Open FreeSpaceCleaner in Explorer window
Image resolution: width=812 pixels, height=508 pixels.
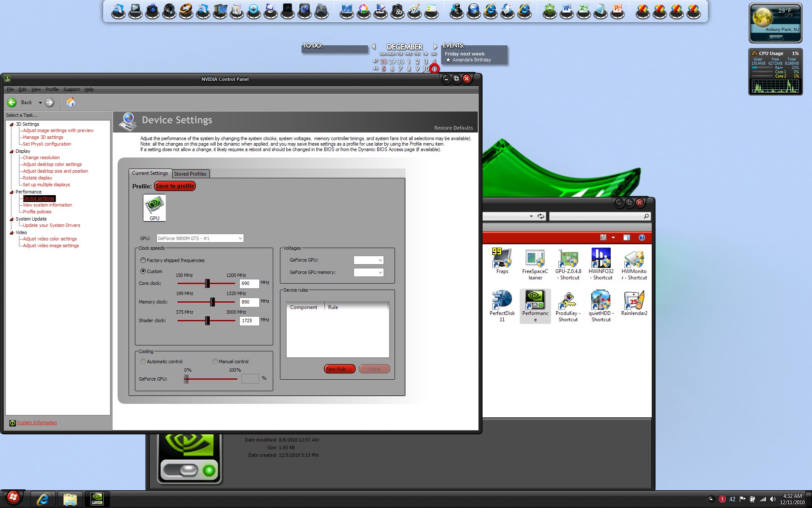coord(535,265)
